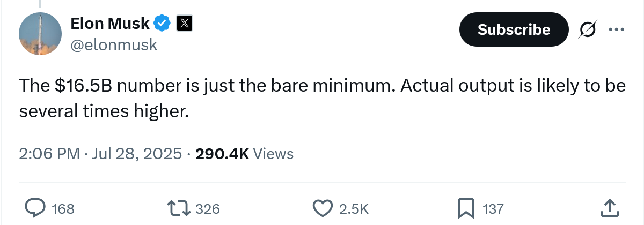Click the X affiliation badge next to name
Viewport: 644px width, 225px height.
click(185, 23)
